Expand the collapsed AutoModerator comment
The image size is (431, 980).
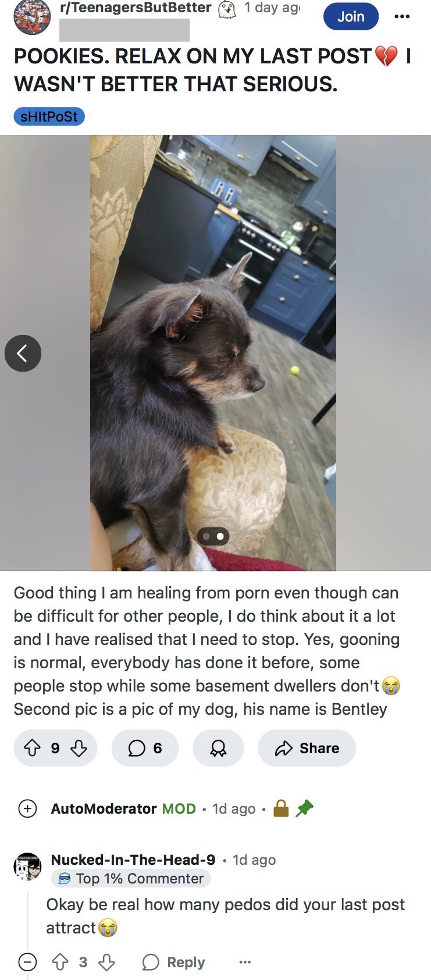[27, 808]
